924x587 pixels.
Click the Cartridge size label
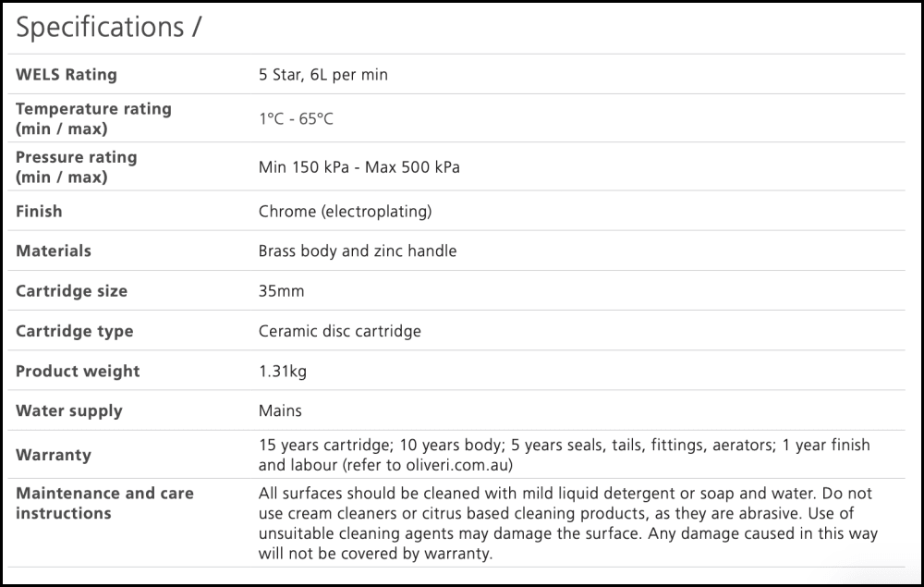click(x=71, y=291)
